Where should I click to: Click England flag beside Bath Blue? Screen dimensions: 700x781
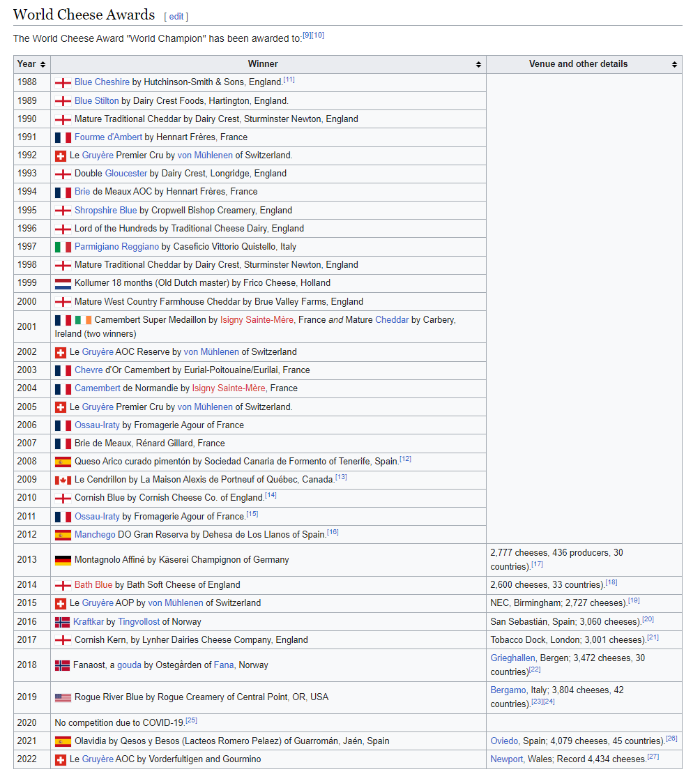click(x=63, y=585)
